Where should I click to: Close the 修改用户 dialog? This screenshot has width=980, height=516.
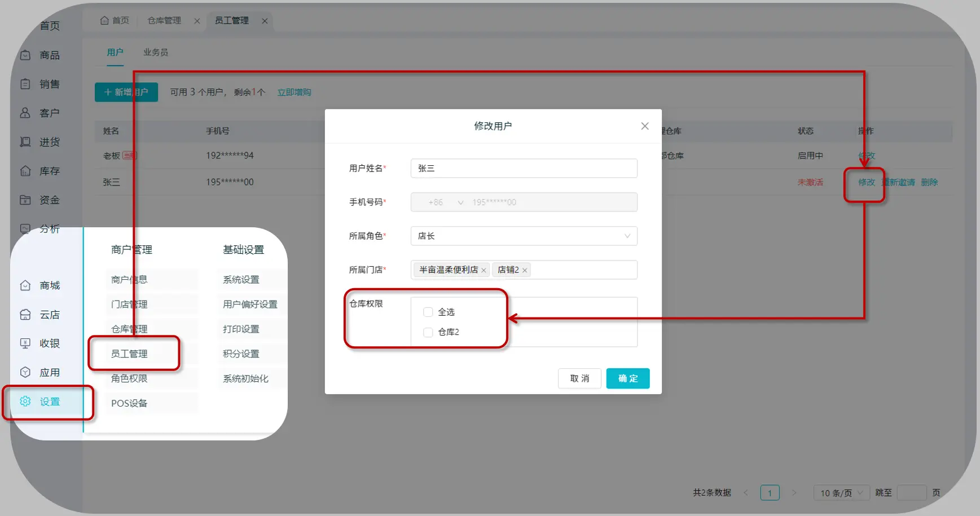[x=645, y=126]
